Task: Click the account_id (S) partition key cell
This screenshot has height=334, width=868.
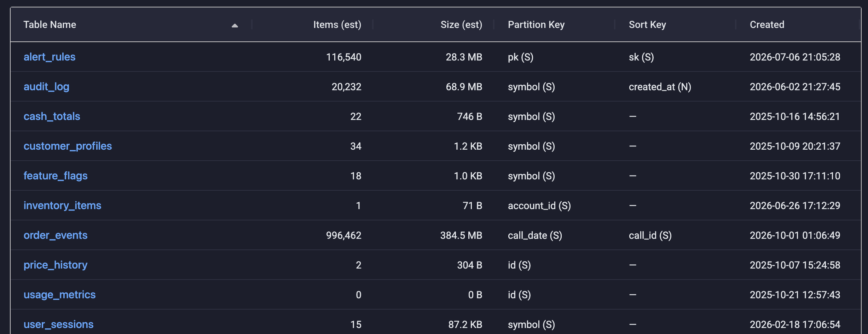Action: pos(539,206)
